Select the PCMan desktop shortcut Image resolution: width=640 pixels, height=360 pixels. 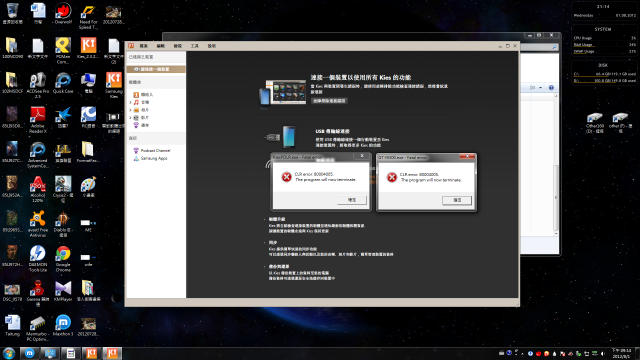[63, 51]
